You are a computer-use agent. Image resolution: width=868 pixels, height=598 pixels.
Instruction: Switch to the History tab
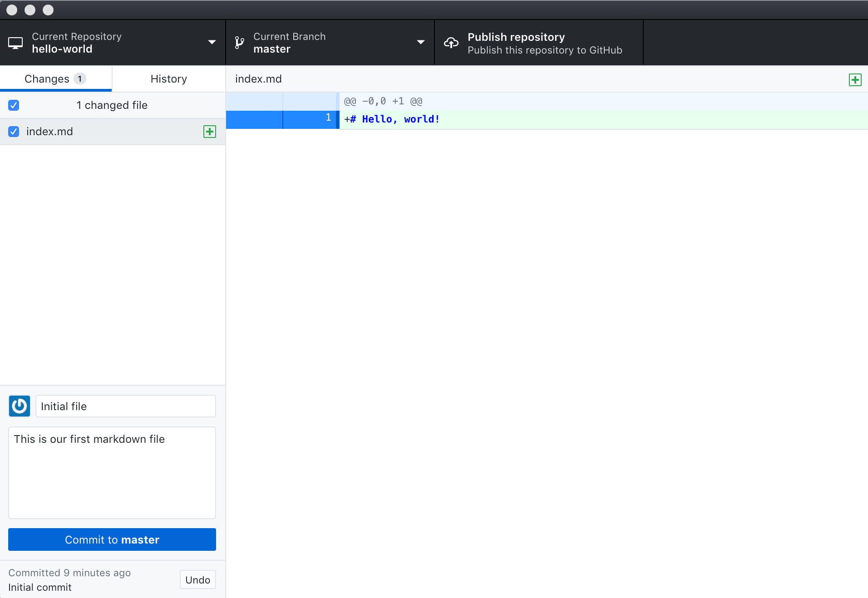click(x=168, y=78)
